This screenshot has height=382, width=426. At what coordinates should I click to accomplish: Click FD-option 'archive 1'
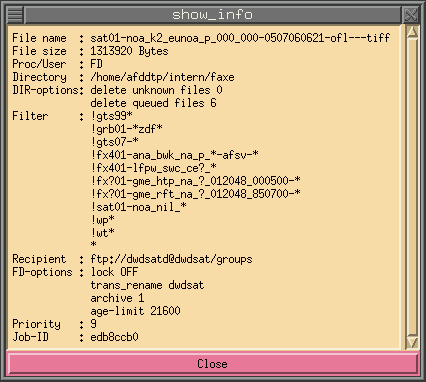(x=117, y=298)
